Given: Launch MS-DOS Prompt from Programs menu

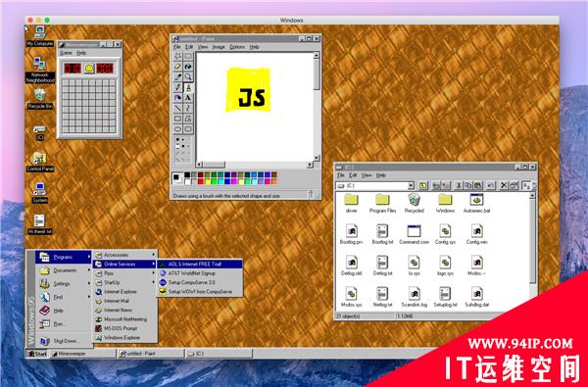Looking at the screenshot, I should click(125, 328).
